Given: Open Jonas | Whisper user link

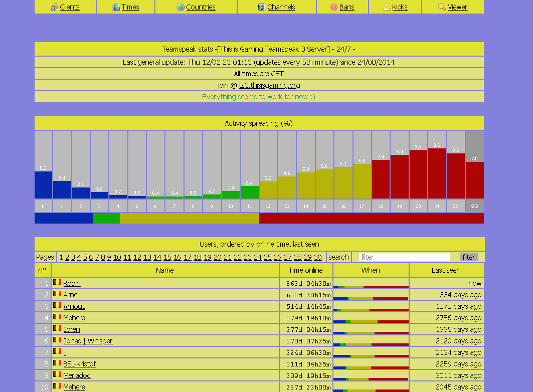Looking at the screenshot, I should click(88, 341).
